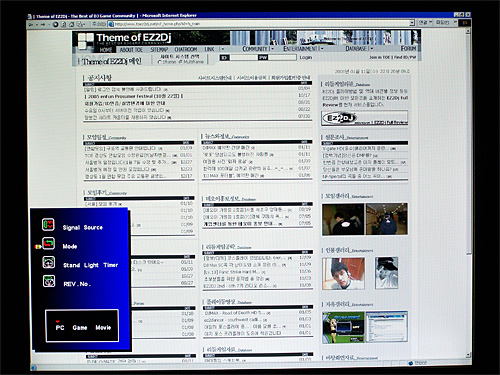500x375 pixels.
Task: Click the Login button
Action: point(306,57)
